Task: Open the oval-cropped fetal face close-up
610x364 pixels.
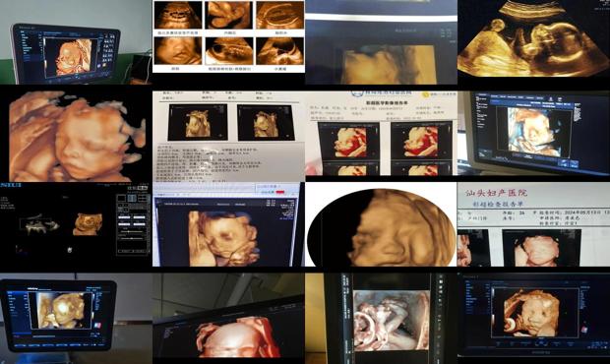Action: click(x=381, y=226)
